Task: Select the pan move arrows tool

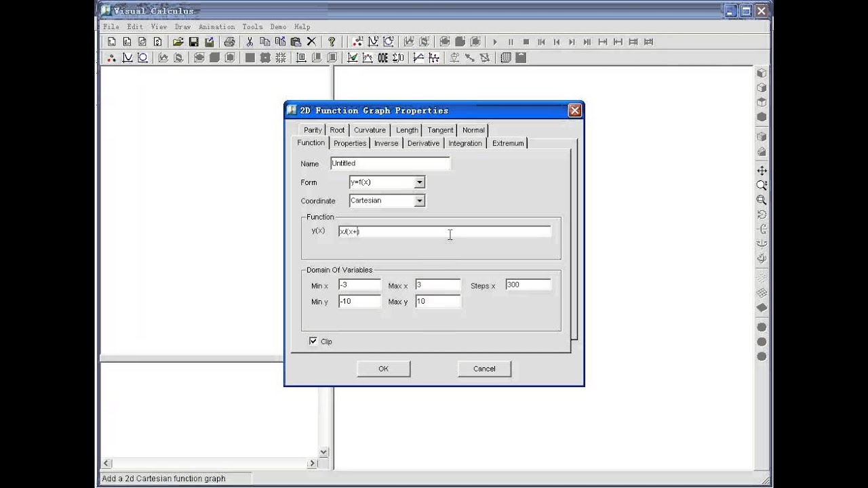Action: click(x=762, y=171)
